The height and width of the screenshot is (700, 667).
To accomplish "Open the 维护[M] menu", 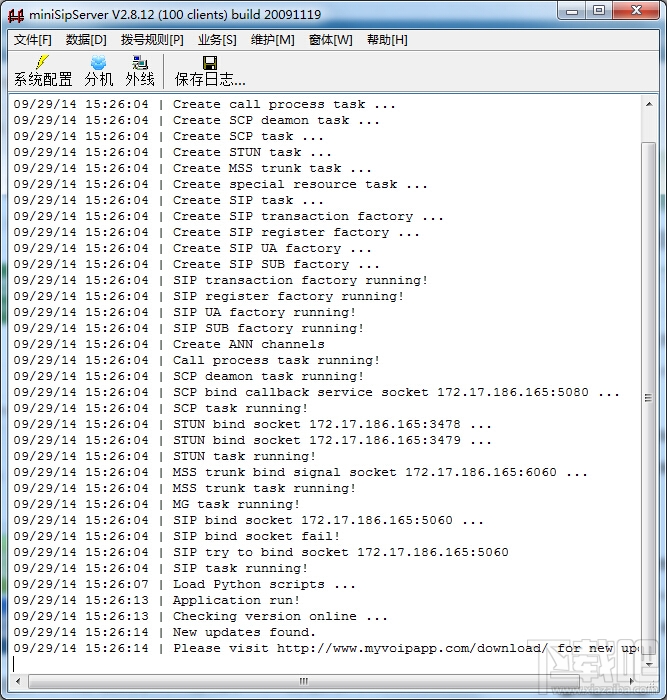I will pos(272,40).
